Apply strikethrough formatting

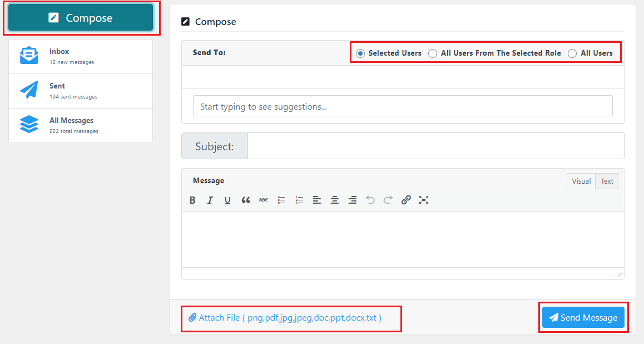pyautogui.click(x=263, y=200)
